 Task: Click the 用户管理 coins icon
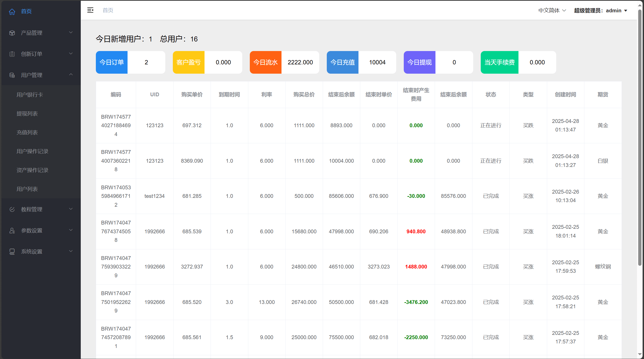tap(12, 75)
